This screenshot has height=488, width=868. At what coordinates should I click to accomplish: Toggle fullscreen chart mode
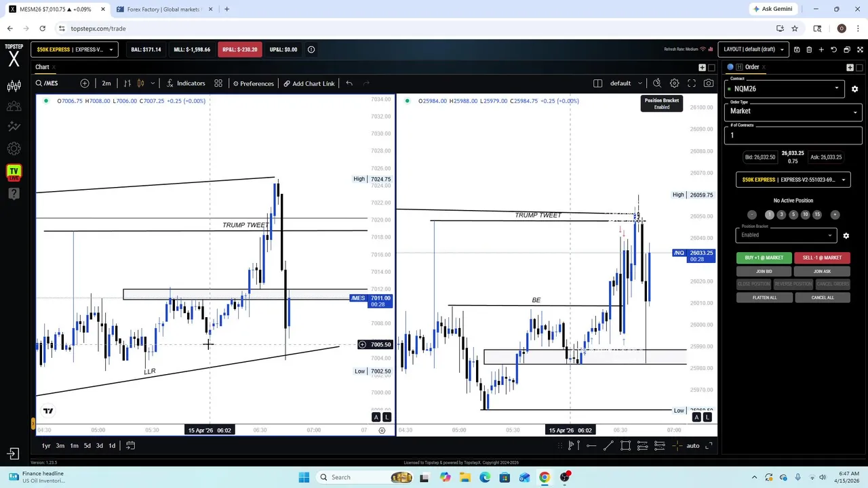point(692,83)
